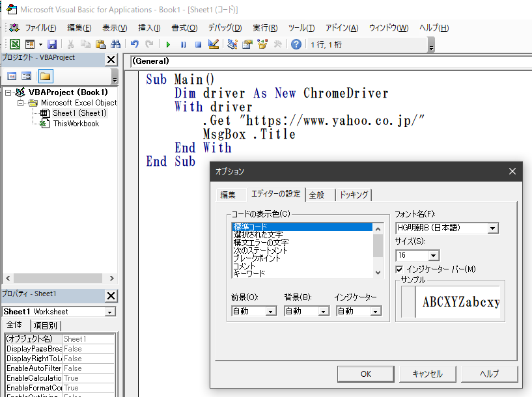Screen dimensions: 532x397
Task: Click OK in the オプション dialog
Action: click(x=366, y=374)
